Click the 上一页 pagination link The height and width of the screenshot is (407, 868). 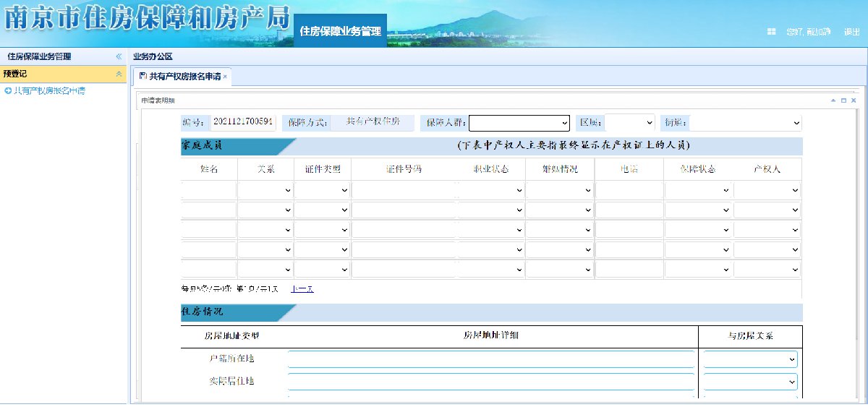(302, 289)
